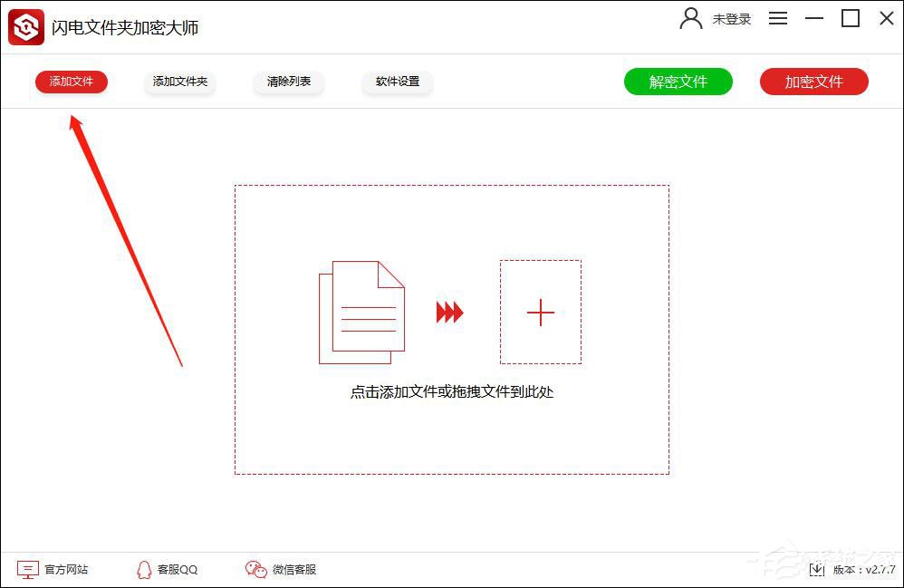Image resolution: width=904 pixels, height=588 pixels.
Task: Click the QQ penguin icon beside 客服QQ
Action: pos(143,569)
